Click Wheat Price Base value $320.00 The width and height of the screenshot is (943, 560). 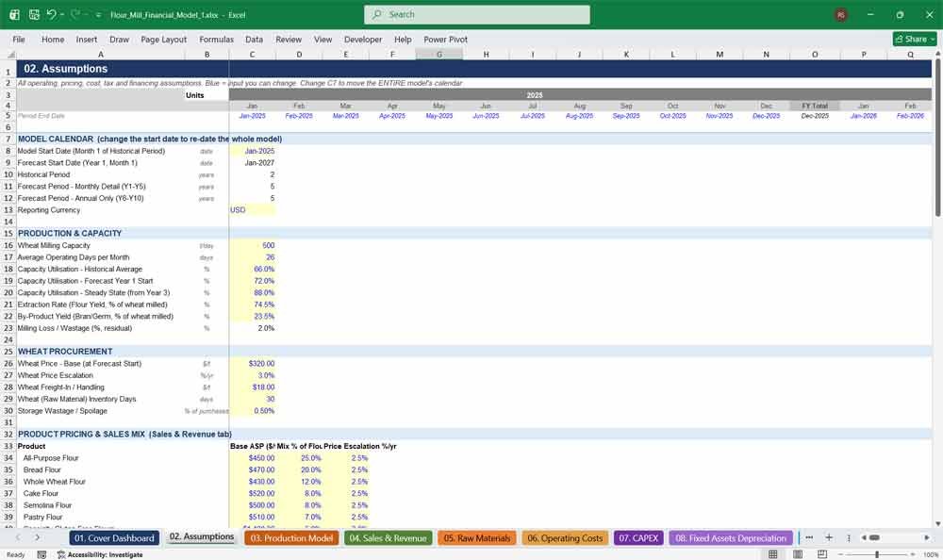253,363
